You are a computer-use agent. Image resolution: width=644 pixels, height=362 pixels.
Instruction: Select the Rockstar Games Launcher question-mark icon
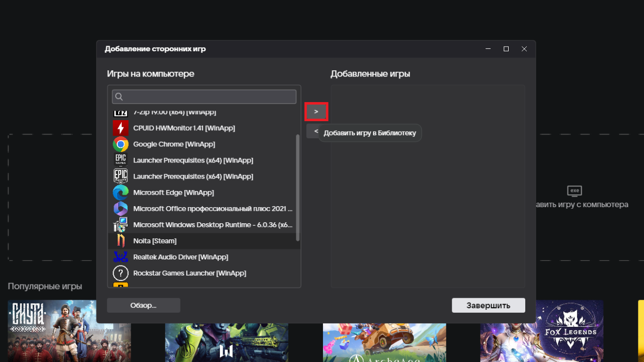click(x=121, y=273)
